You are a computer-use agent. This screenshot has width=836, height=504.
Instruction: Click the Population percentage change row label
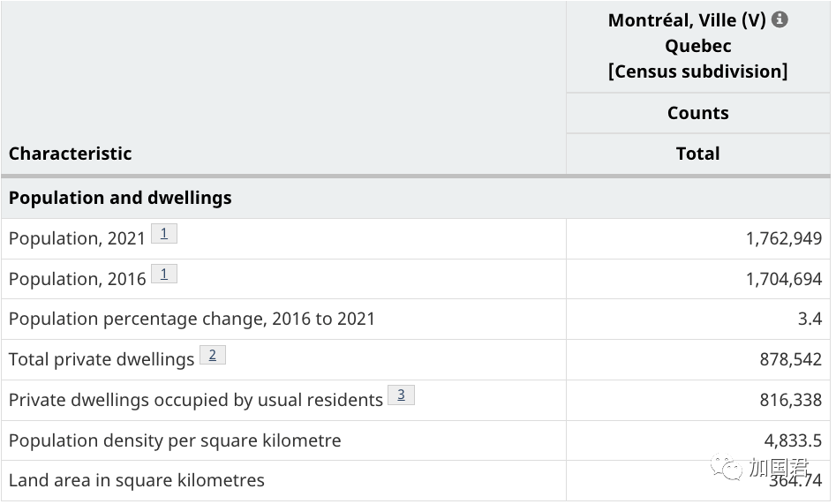pos(192,319)
